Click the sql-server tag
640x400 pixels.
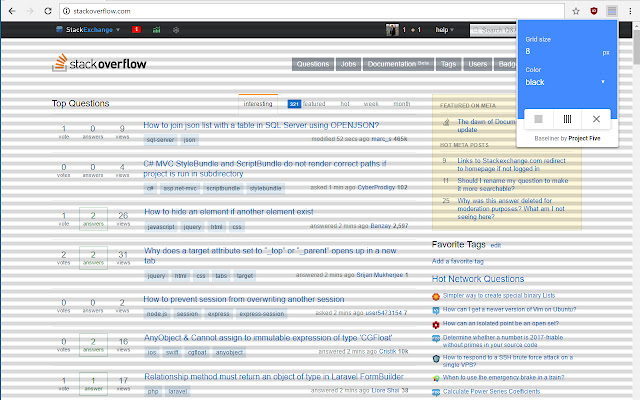(160, 140)
